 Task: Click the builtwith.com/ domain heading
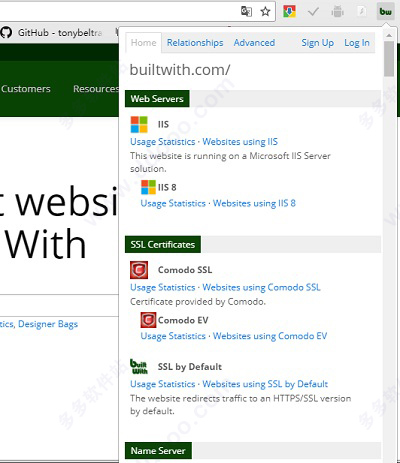(x=180, y=70)
